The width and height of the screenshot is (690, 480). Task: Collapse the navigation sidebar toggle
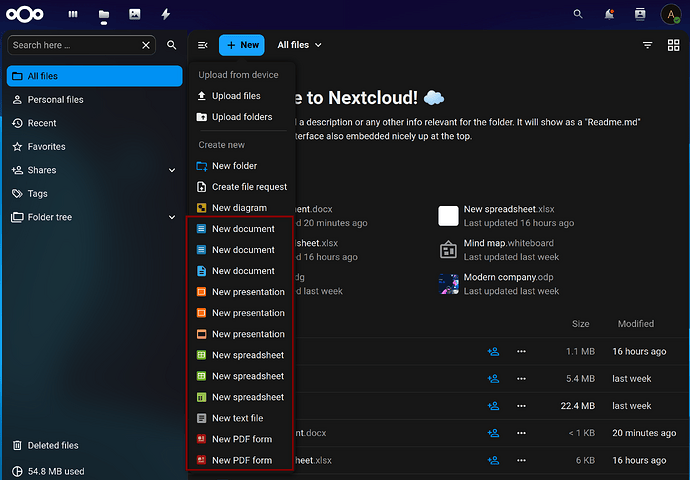202,45
